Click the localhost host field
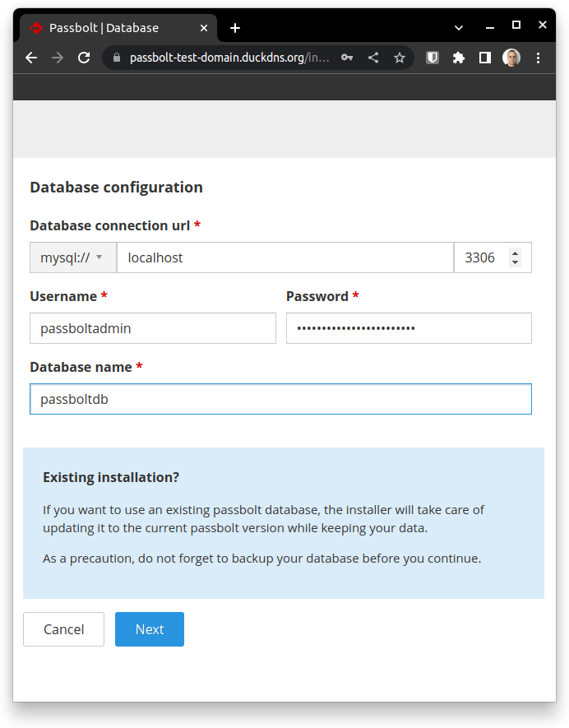The image size is (569, 728). click(x=285, y=257)
